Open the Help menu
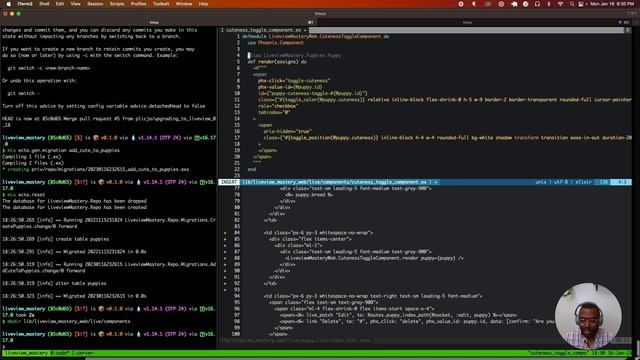Screen dimensions: 640x360 pyautogui.click(x=203, y=4)
